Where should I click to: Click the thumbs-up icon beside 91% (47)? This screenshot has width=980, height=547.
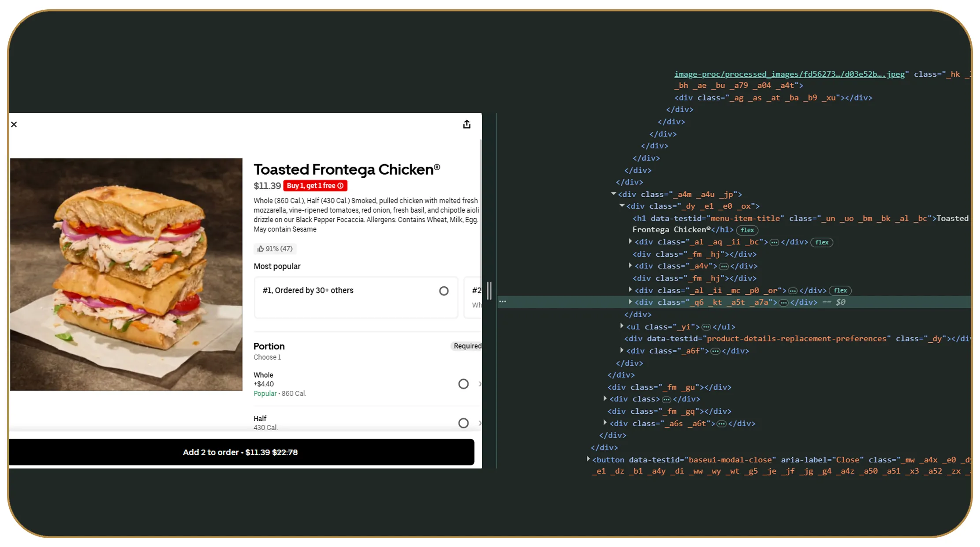(x=261, y=249)
